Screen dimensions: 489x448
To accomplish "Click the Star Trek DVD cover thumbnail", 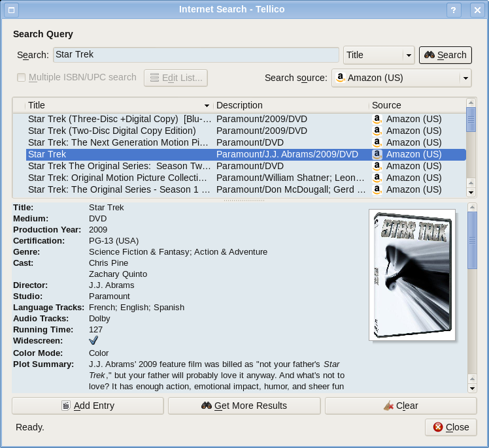I will tap(412, 275).
